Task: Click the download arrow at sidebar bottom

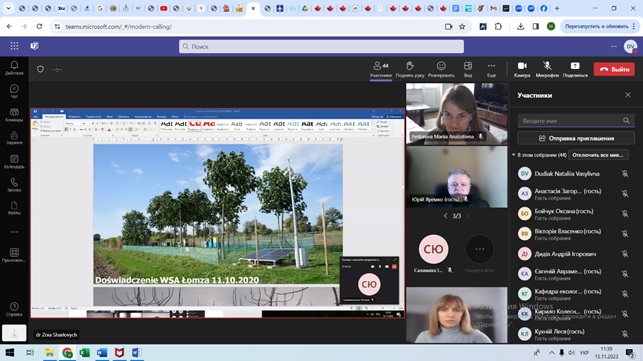Action: tap(14, 333)
